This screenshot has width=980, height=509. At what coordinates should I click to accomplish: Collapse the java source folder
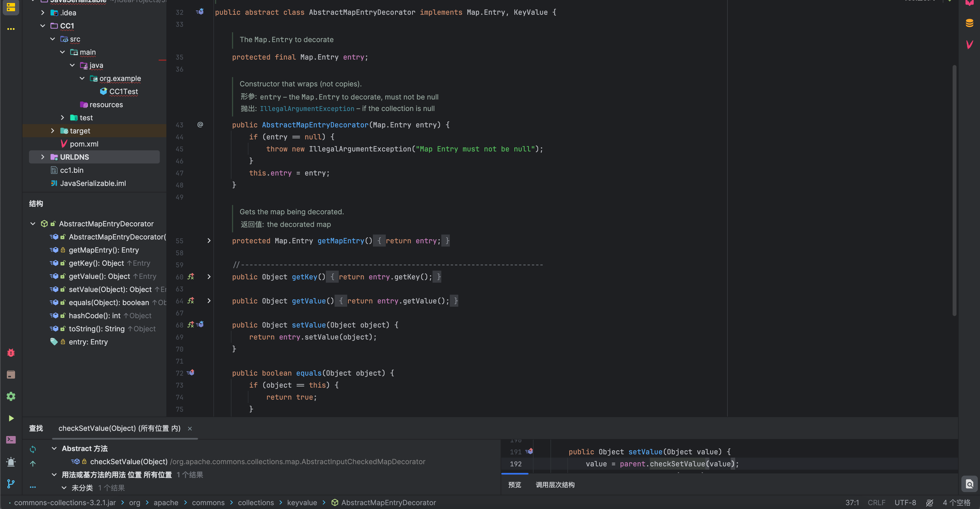[72, 65]
